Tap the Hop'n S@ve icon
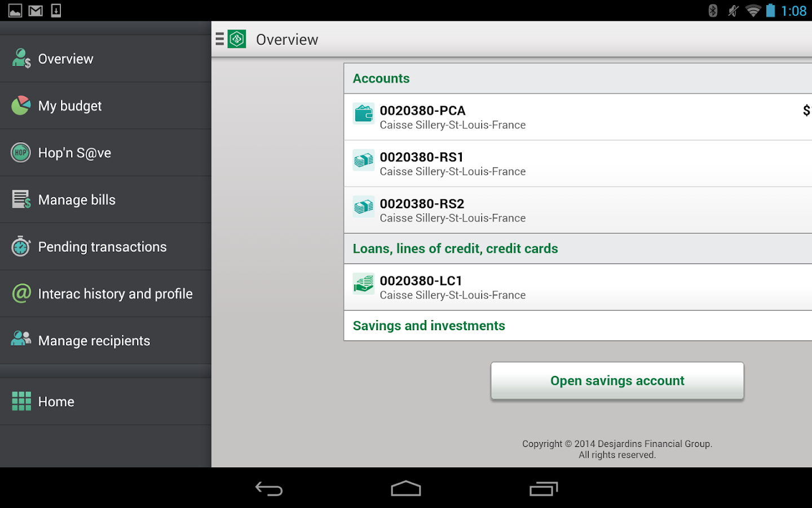The height and width of the screenshot is (508, 812). coord(20,152)
